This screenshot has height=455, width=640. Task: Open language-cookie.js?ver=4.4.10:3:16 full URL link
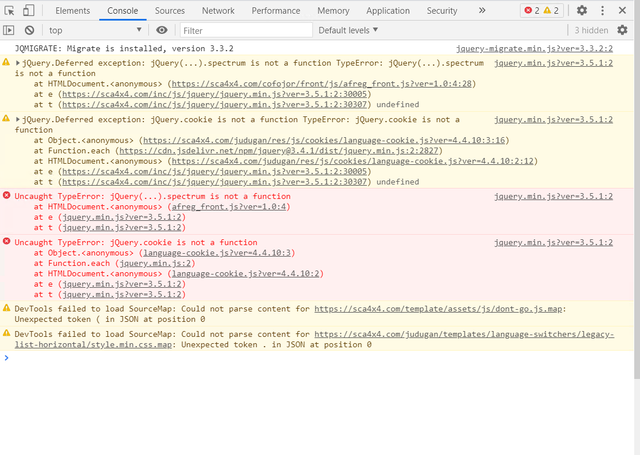[324, 140]
